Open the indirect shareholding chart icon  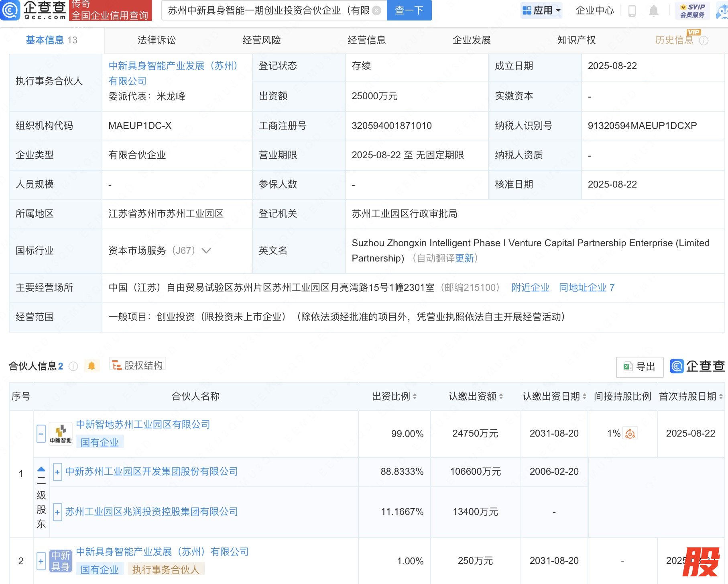click(630, 434)
